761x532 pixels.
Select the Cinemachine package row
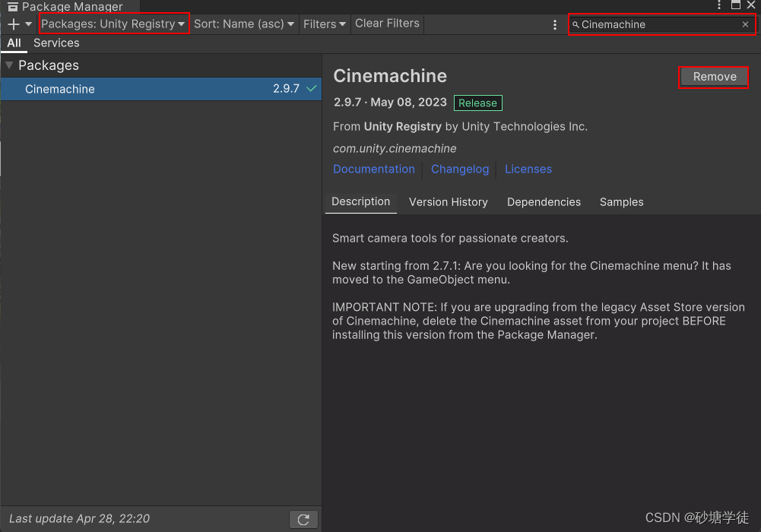161,89
